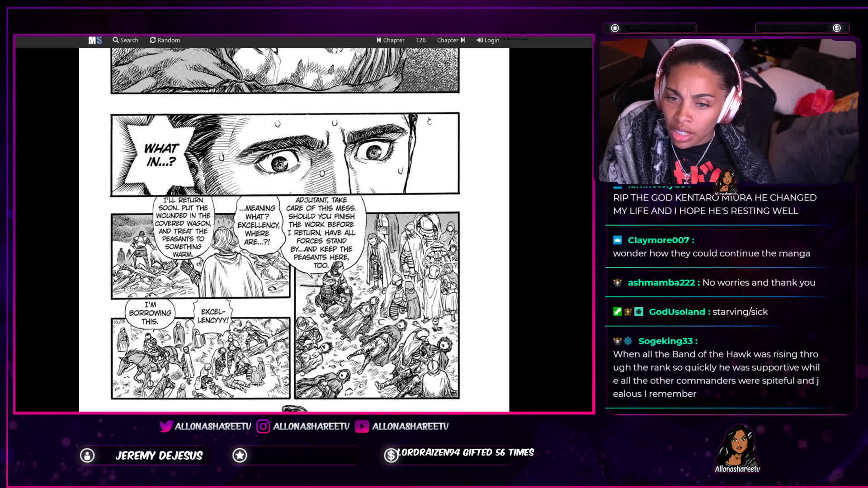Viewport: 868px width, 488px height.
Task: Click "wonder how they could continue the manga" message
Action: tap(712, 253)
